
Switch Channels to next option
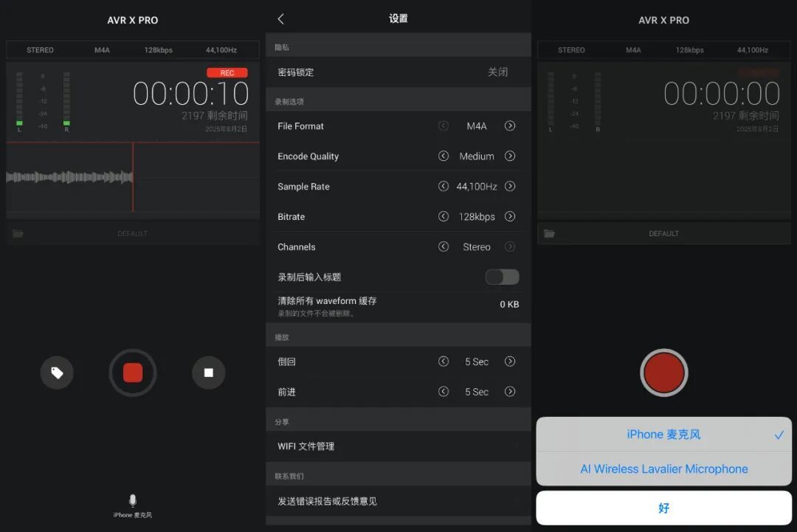pos(510,246)
